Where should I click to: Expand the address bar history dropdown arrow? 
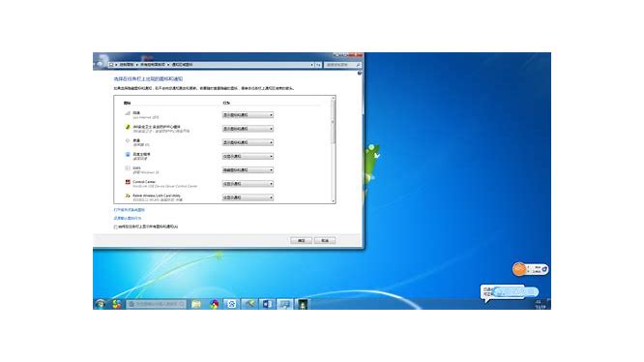pyautogui.click(x=311, y=65)
